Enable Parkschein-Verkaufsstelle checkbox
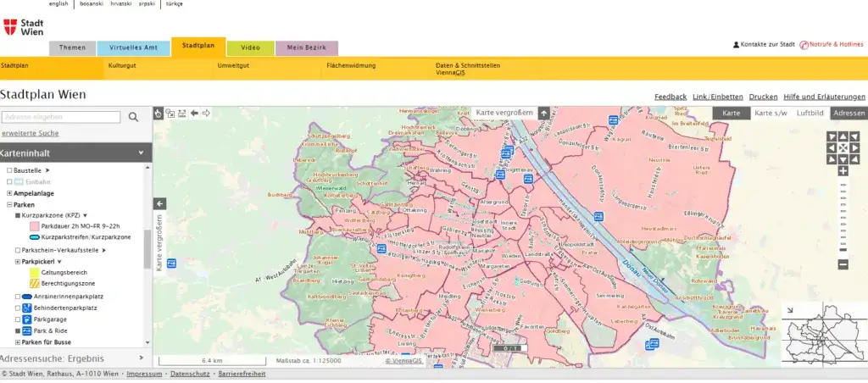Screen dimensions: 868x383 coord(18,250)
